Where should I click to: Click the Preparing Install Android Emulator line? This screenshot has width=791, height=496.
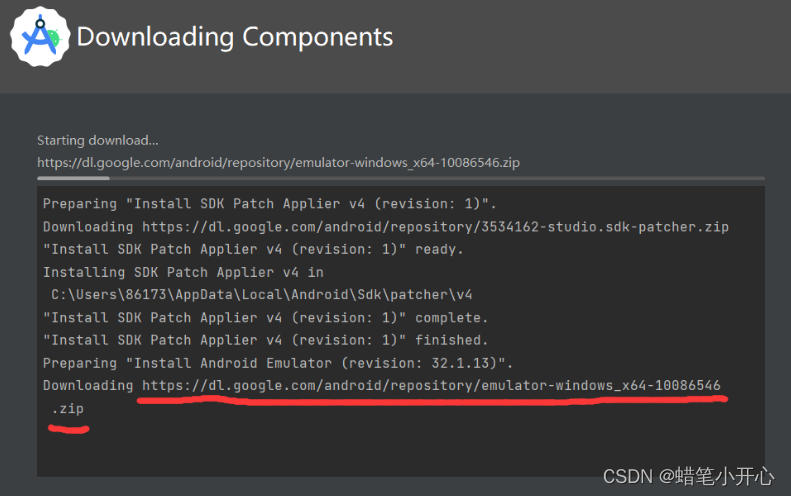[x=278, y=363]
